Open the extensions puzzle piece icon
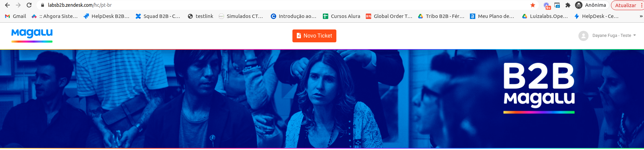Viewport: 644px width, 150px height. [x=568, y=5]
